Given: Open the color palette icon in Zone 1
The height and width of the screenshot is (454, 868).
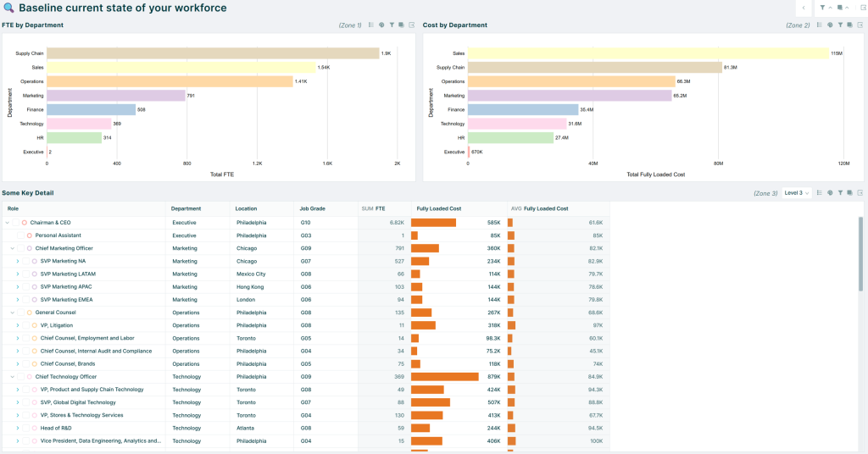Looking at the screenshot, I should click(381, 25).
